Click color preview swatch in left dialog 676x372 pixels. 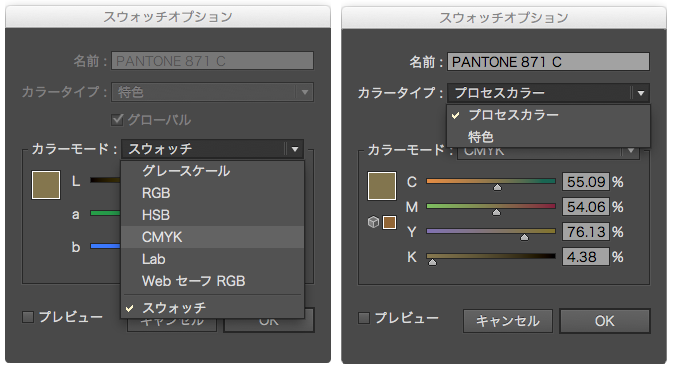(46, 185)
